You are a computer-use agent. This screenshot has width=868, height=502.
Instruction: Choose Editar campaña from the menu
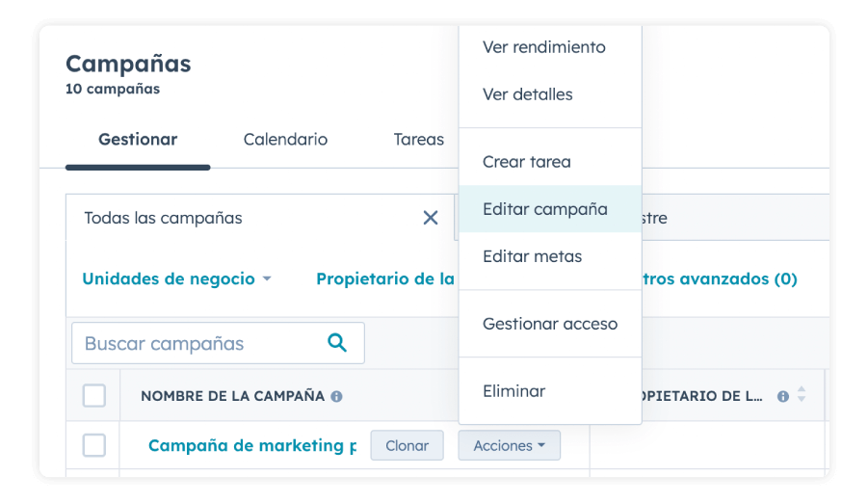544,209
